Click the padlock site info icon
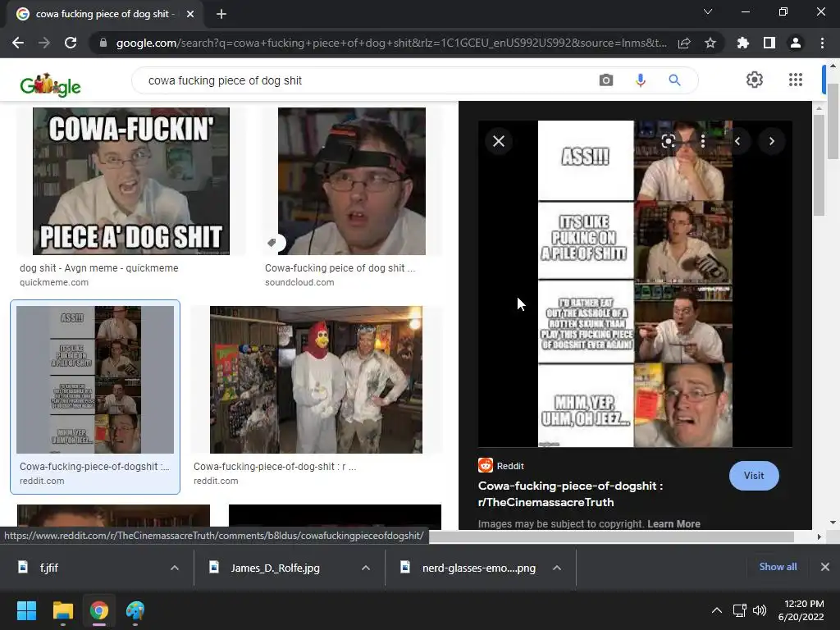The width and height of the screenshot is (840, 630). click(x=103, y=43)
